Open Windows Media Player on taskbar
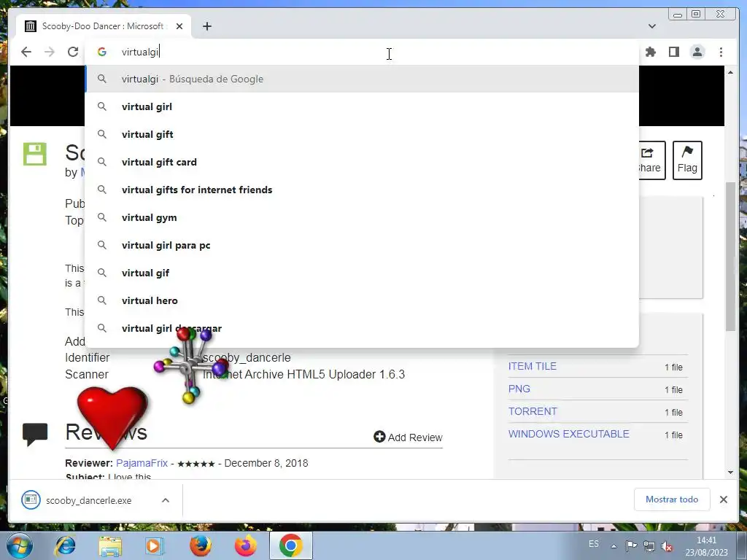Screen dimensions: 747x560 [x=155, y=545]
